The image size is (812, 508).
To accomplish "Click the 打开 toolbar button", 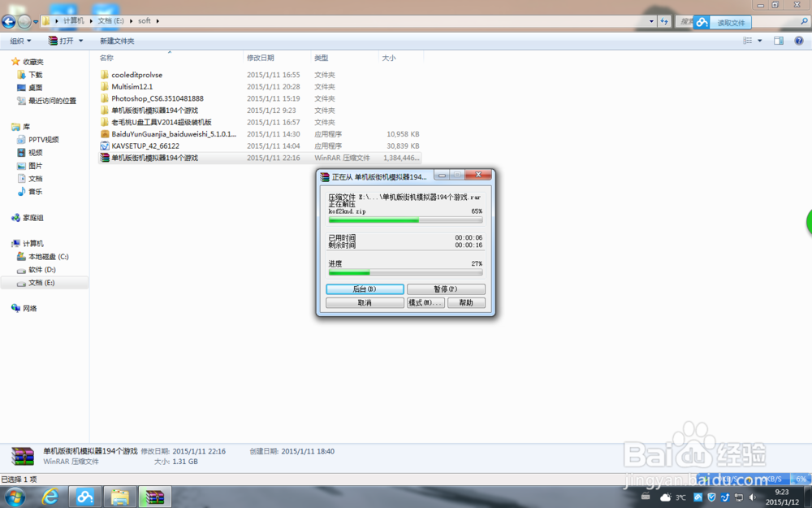I will pos(61,41).
